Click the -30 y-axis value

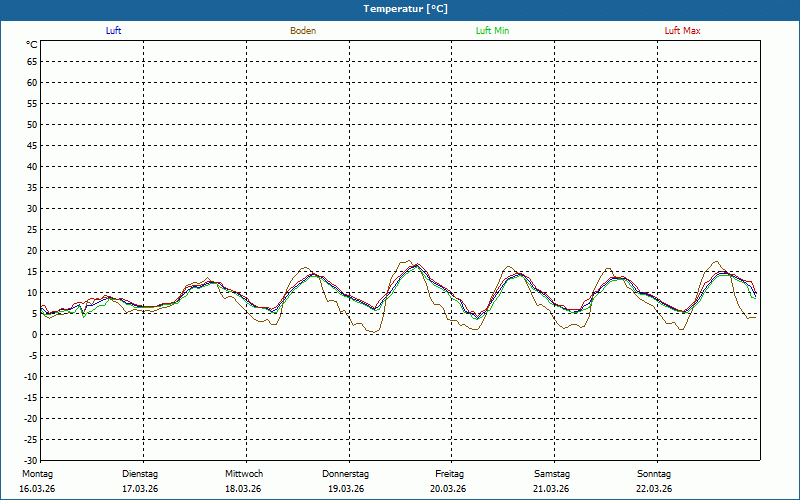[31, 460]
